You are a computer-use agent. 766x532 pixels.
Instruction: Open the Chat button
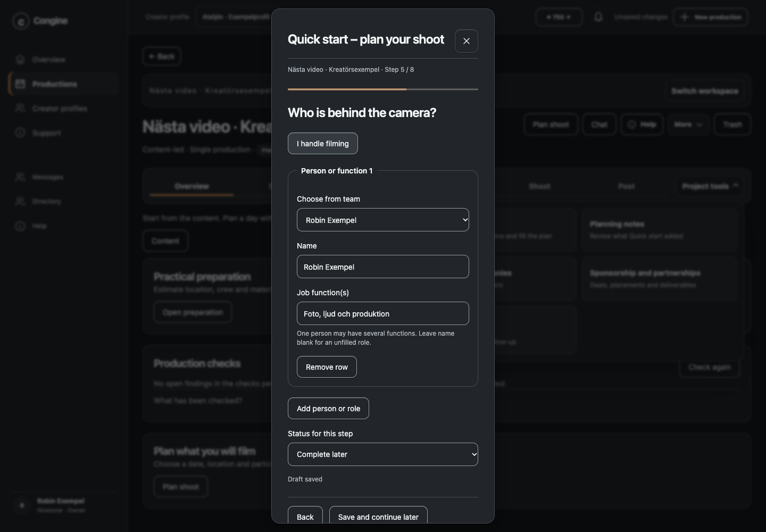[x=599, y=124]
